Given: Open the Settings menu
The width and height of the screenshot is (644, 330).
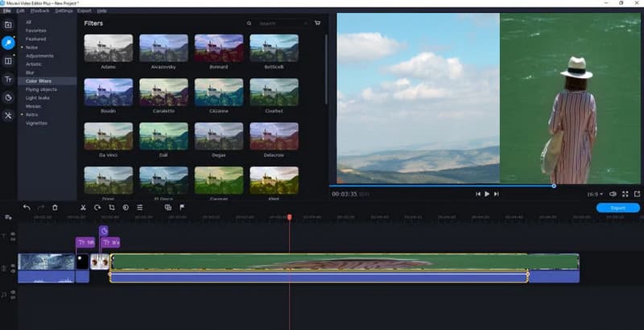Looking at the screenshot, I should [64, 10].
